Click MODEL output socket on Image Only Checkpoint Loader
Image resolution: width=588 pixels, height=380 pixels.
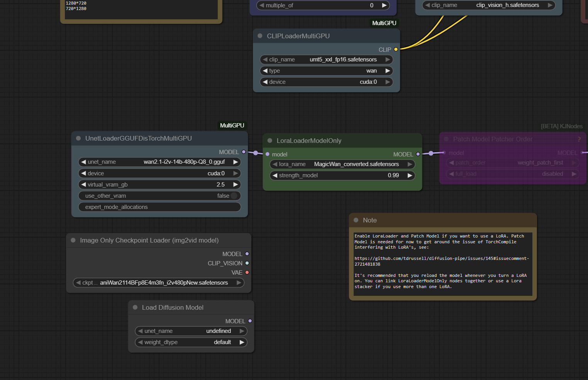pyautogui.click(x=247, y=254)
